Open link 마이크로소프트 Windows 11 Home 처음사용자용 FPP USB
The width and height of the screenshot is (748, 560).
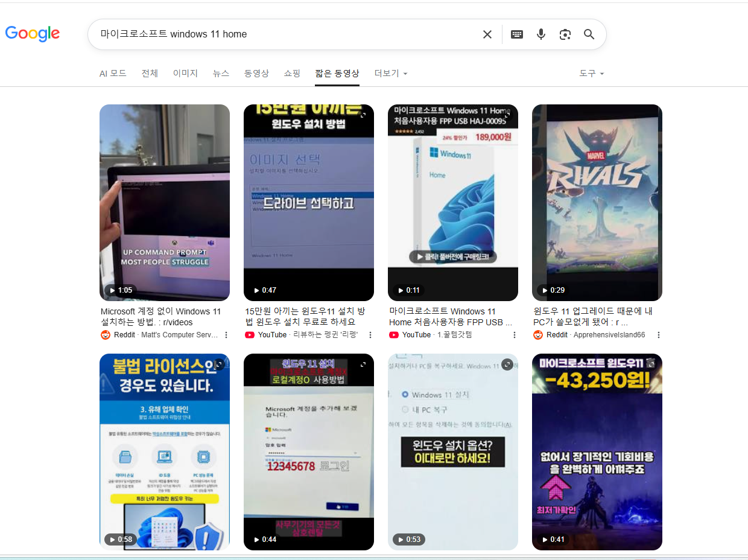pos(451,317)
